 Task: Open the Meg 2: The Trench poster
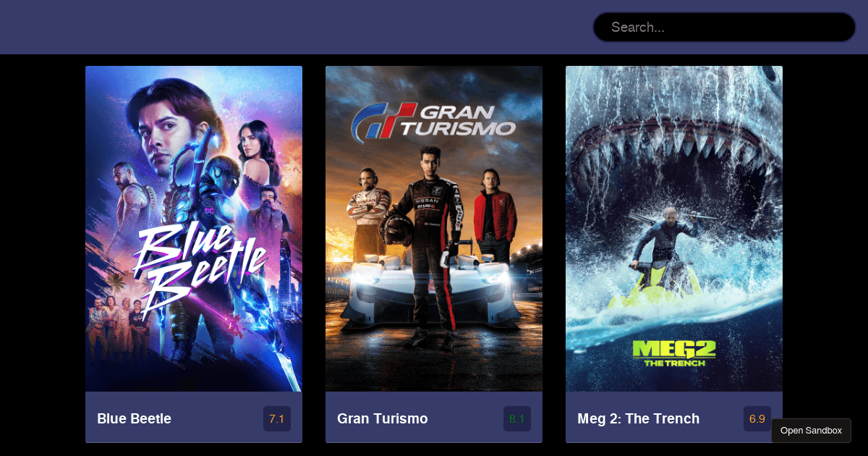point(674,229)
